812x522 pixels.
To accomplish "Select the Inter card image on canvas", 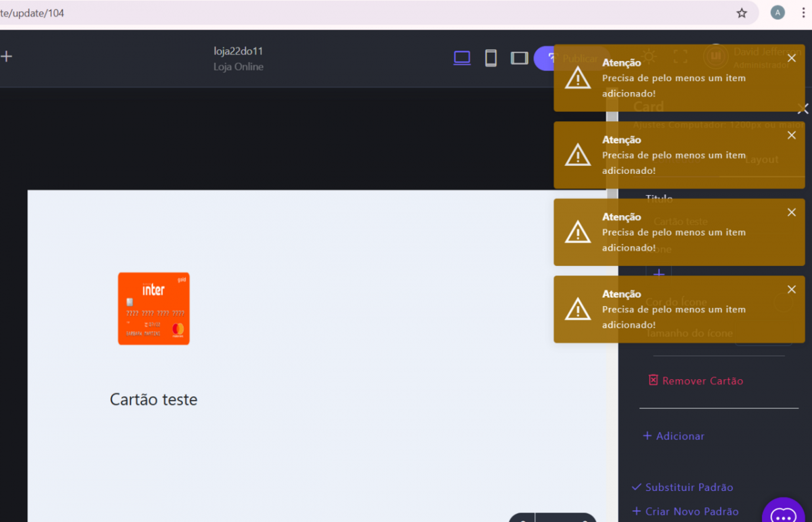I will [x=154, y=309].
